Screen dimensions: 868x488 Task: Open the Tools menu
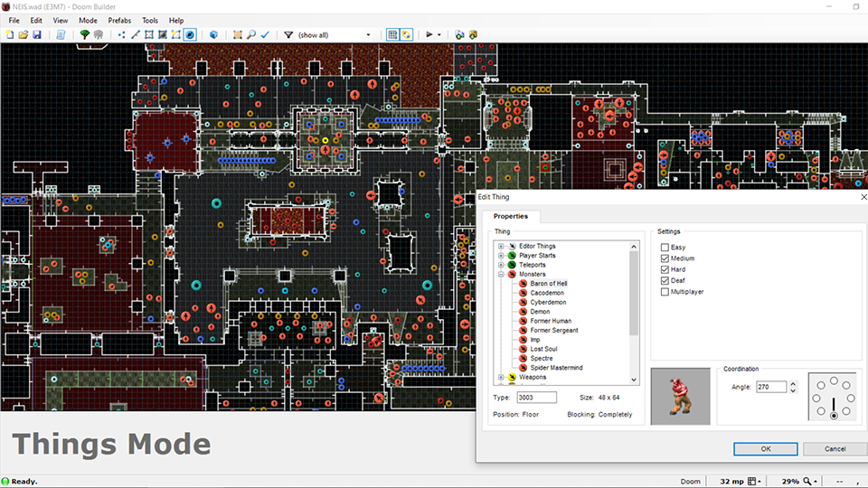tap(150, 21)
